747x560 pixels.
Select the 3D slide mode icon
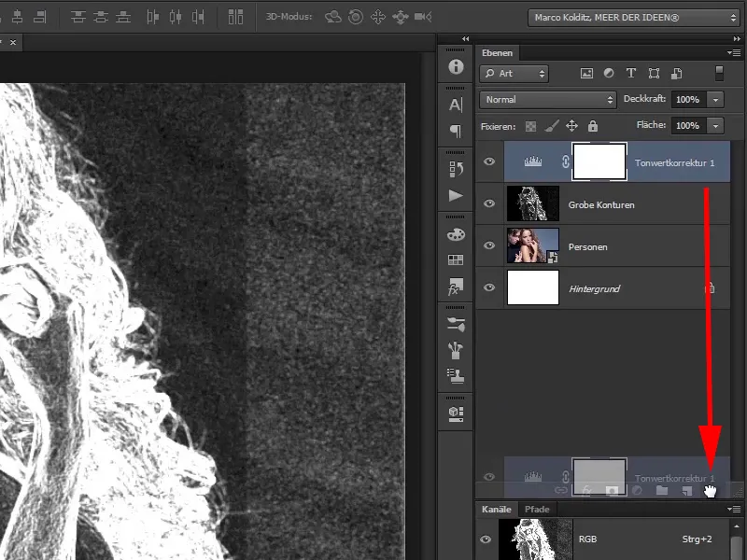click(401, 17)
